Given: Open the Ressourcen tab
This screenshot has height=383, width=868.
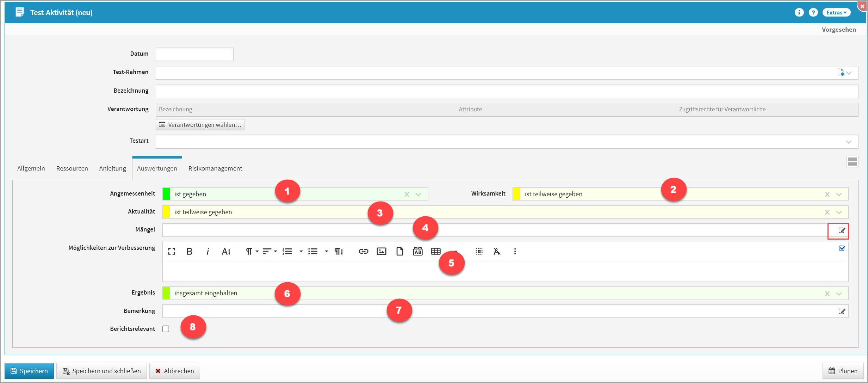Looking at the screenshot, I should click(x=72, y=168).
